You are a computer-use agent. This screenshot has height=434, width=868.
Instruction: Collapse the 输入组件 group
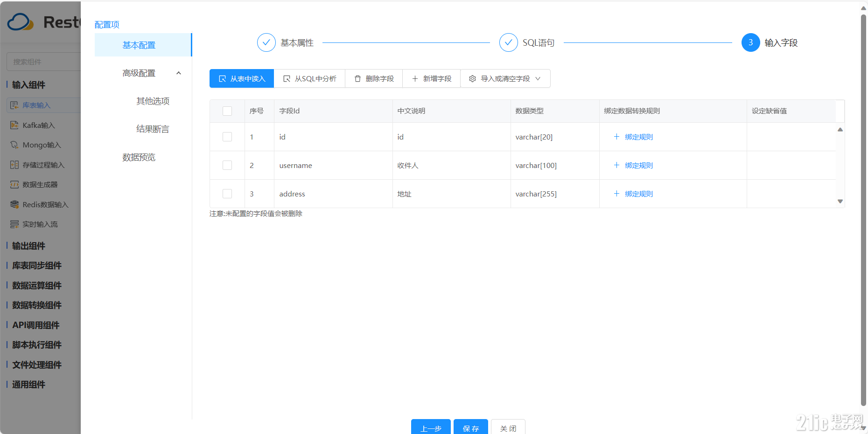click(28, 85)
